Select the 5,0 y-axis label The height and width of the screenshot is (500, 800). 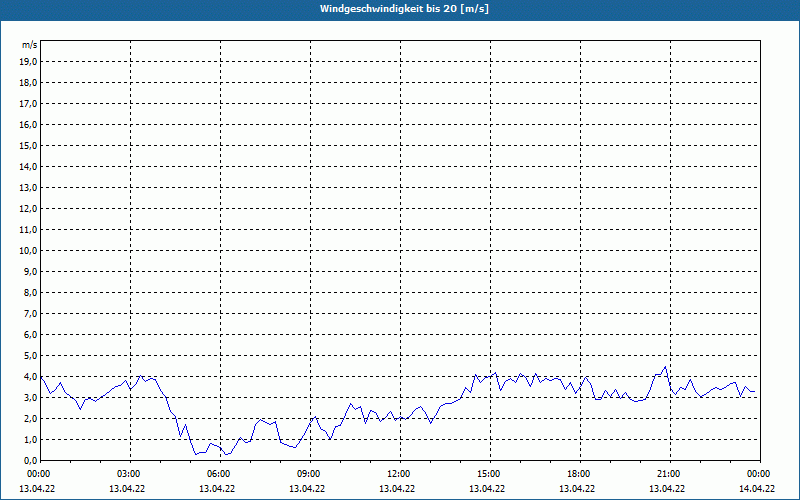click(x=31, y=356)
